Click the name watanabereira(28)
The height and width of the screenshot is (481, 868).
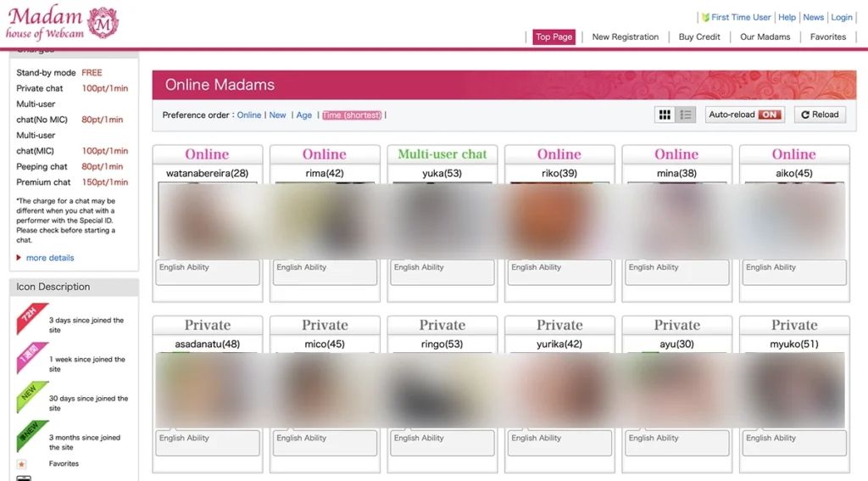[x=208, y=173]
